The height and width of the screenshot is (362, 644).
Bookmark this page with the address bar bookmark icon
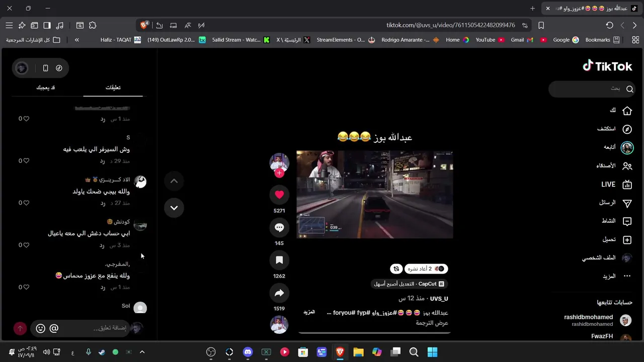pos(541,25)
